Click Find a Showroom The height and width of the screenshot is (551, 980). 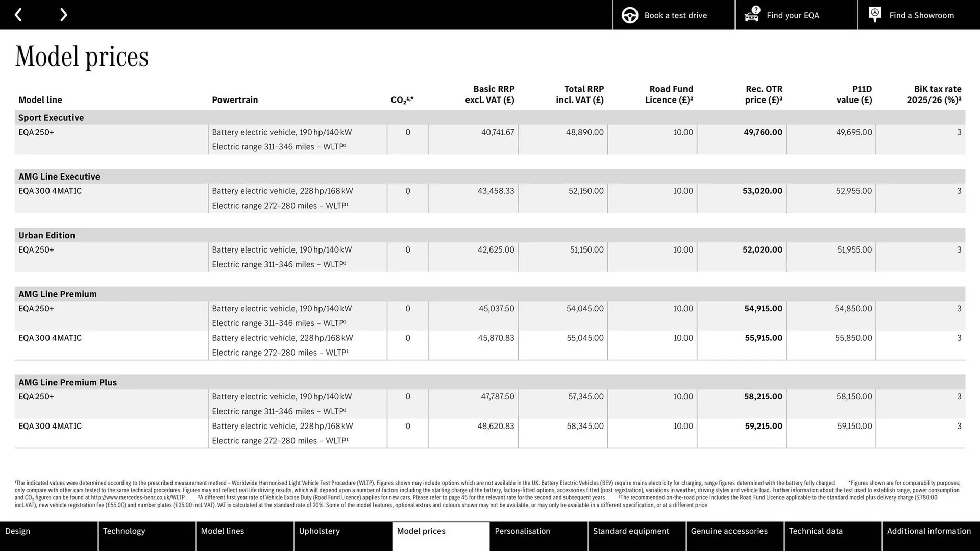[921, 15]
